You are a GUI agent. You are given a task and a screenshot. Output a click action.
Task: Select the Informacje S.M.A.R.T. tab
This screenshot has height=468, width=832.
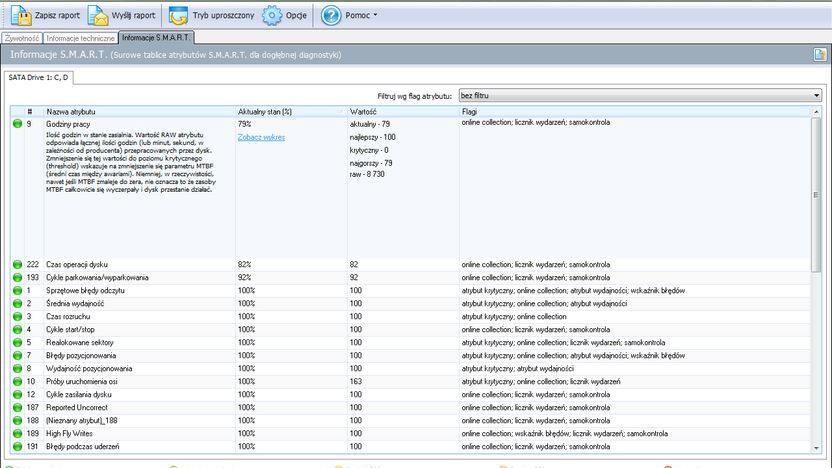tap(156, 38)
